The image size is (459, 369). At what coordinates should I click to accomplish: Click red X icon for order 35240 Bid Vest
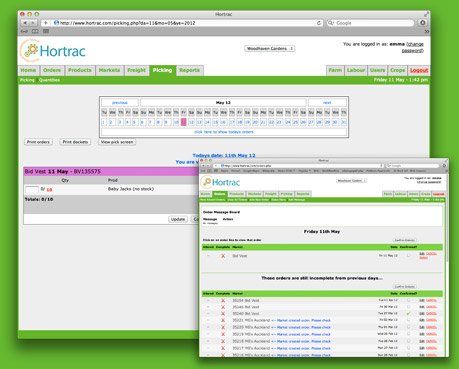click(x=223, y=314)
